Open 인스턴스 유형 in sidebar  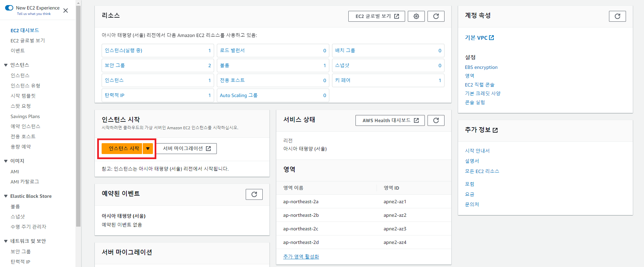click(x=25, y=85)
